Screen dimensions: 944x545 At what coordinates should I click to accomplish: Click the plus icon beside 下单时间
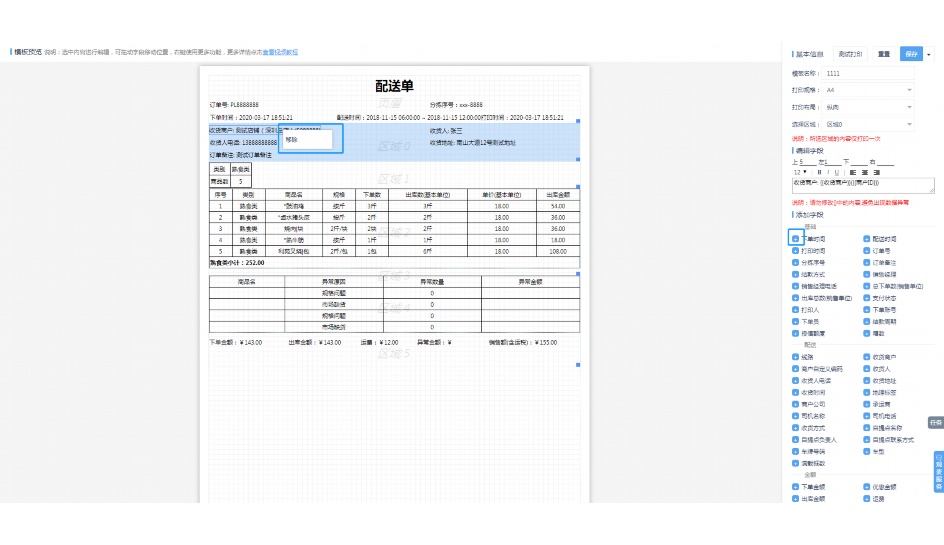coord(795,239)
